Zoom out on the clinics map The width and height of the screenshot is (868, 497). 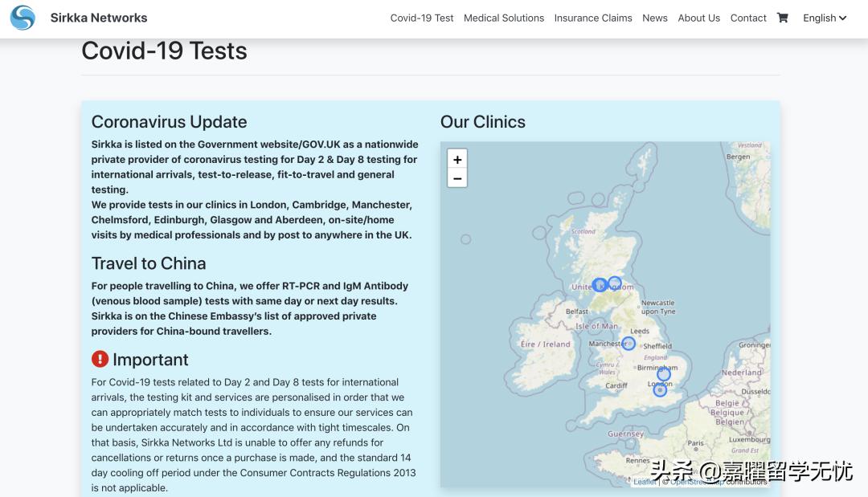pos(457,178)
